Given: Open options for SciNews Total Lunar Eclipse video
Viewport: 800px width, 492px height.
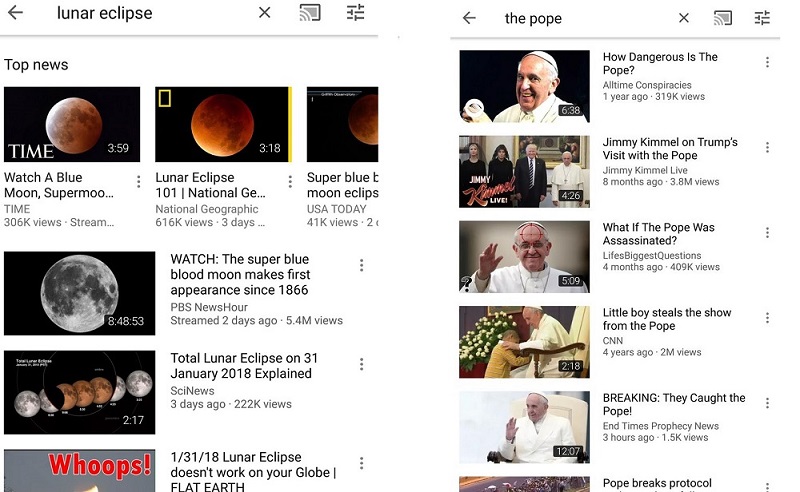Looking at the screenshot, I should [361, 364].
